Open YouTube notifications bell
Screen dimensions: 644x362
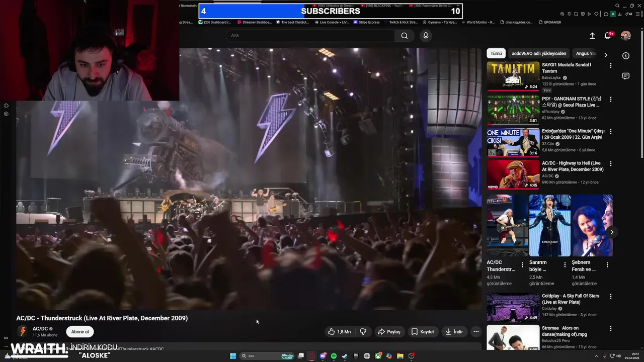point(608,36)
